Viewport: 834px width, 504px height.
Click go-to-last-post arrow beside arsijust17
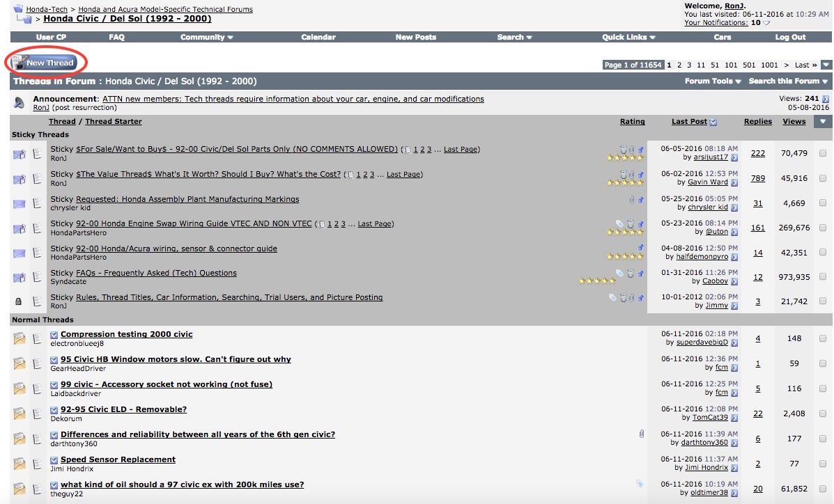[734, 158]
